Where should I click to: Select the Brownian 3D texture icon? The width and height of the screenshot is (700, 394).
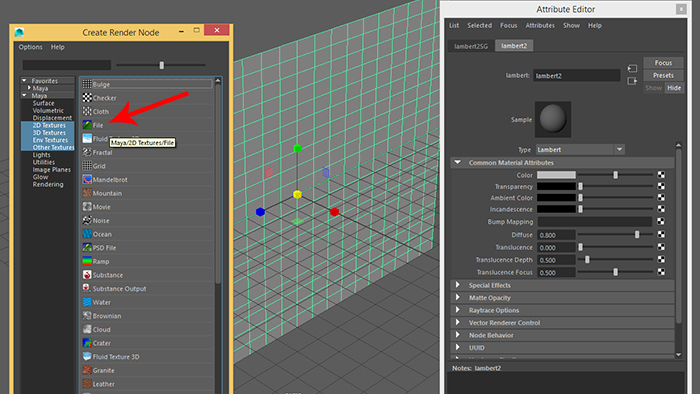pyautogui.click(x=87, y=315)
